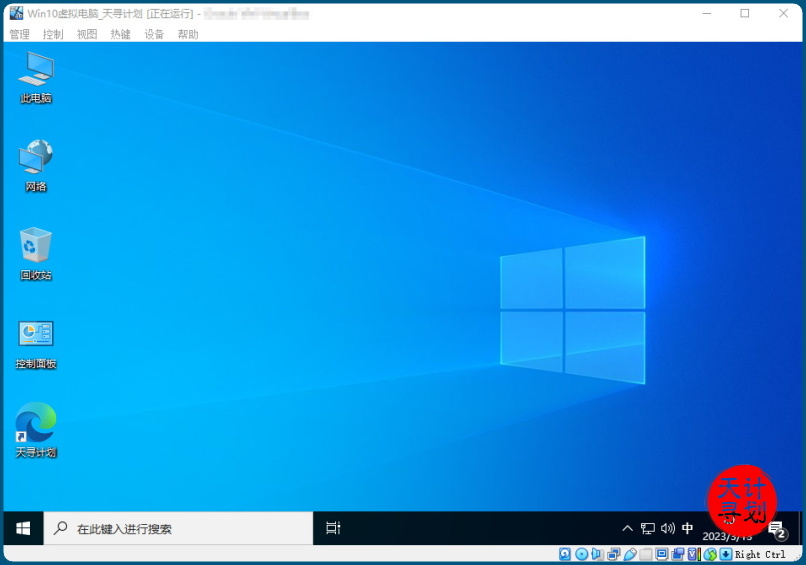The height and width of the screenshot is (565, 806).
Task: Open the 控制 menu
Action: [53, 34]
